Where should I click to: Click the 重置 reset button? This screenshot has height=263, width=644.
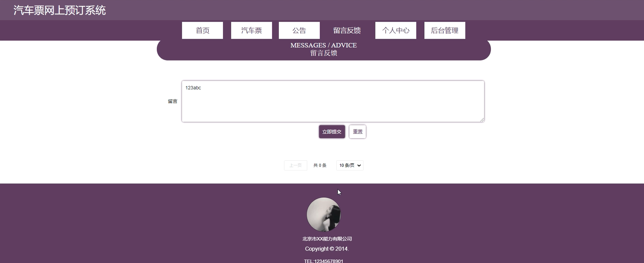(358, 131)
